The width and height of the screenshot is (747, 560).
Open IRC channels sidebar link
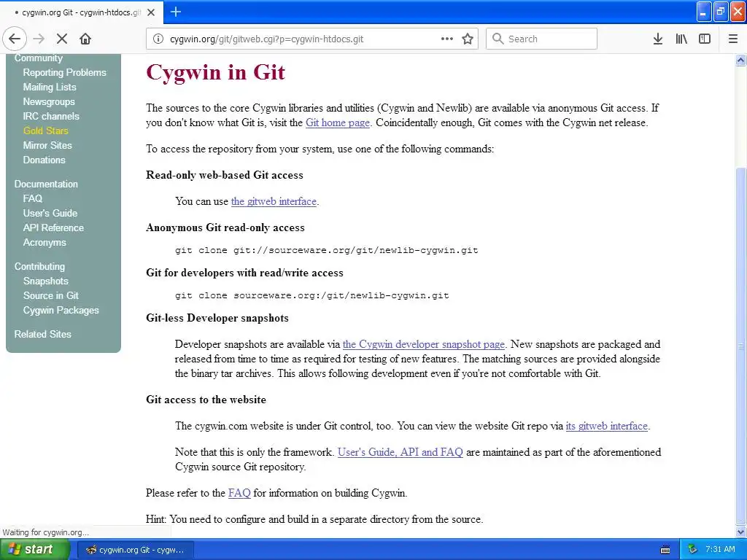click(x=51, y=116)
